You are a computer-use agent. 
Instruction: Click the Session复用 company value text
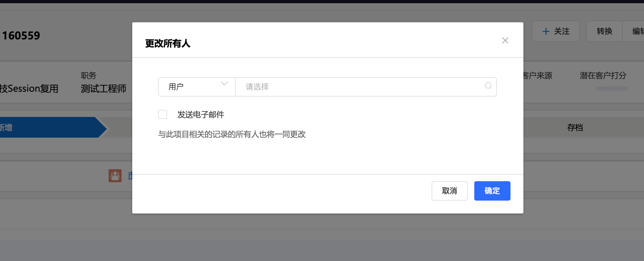[x=29, y=89]
